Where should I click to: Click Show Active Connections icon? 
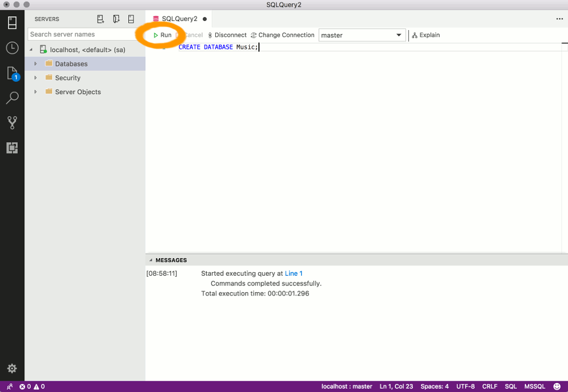[x=131, y=19]
